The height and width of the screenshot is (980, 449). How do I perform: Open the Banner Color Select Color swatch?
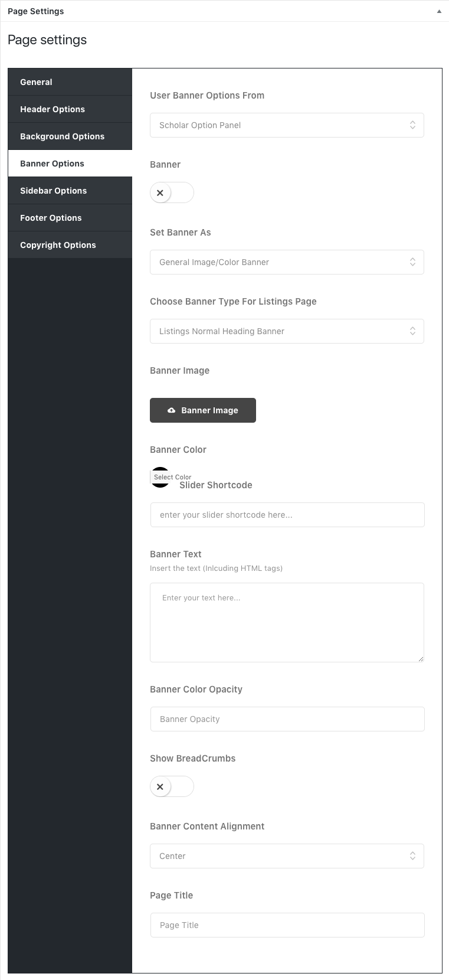pyautogui.click(x=160, y=477)
